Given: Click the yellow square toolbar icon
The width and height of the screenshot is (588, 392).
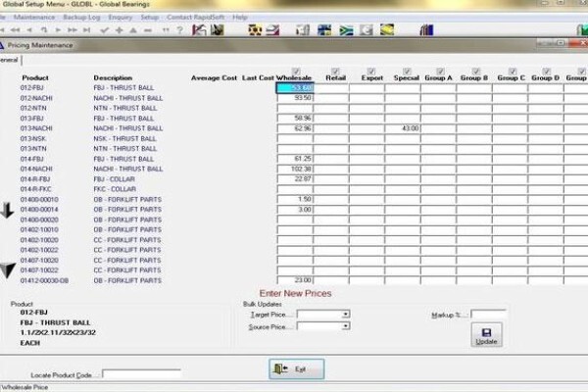Looking at the screenshot, I should point(387,29).
